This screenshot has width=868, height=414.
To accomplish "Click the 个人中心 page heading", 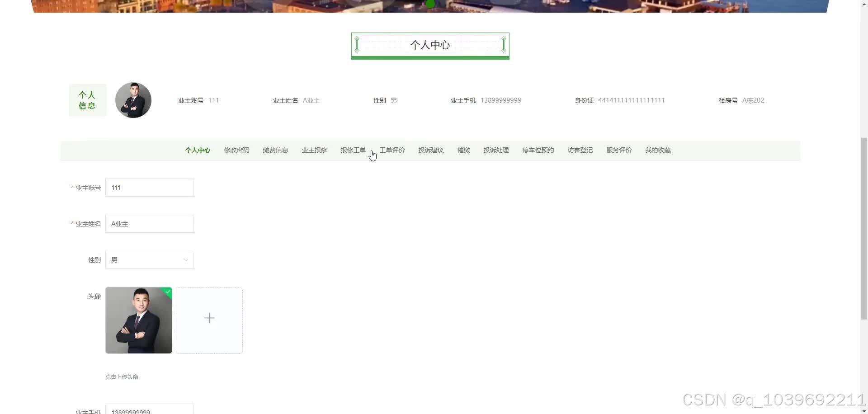I will point(430,45).
